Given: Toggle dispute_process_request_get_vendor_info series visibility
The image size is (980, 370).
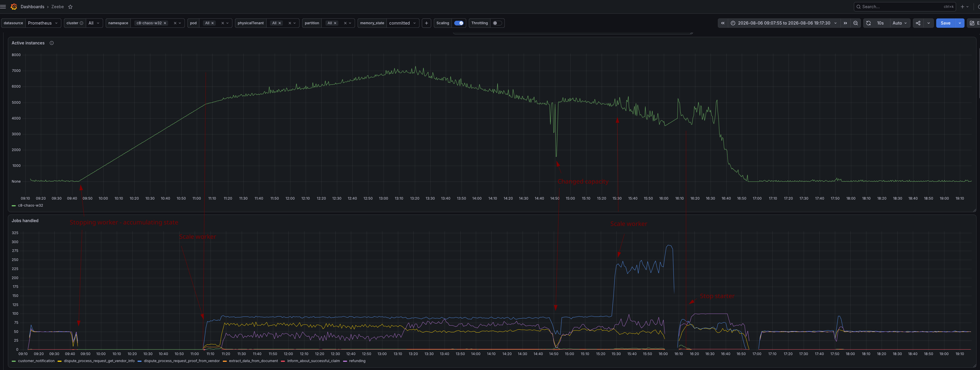Looking at the screenshot, I should click(99, 361).
